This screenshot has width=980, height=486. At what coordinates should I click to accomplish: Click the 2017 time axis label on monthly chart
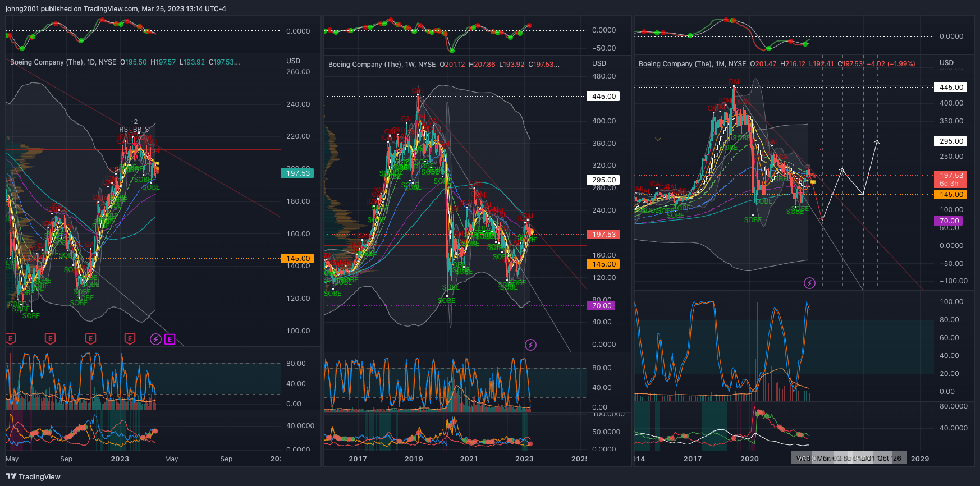(693, 459)
